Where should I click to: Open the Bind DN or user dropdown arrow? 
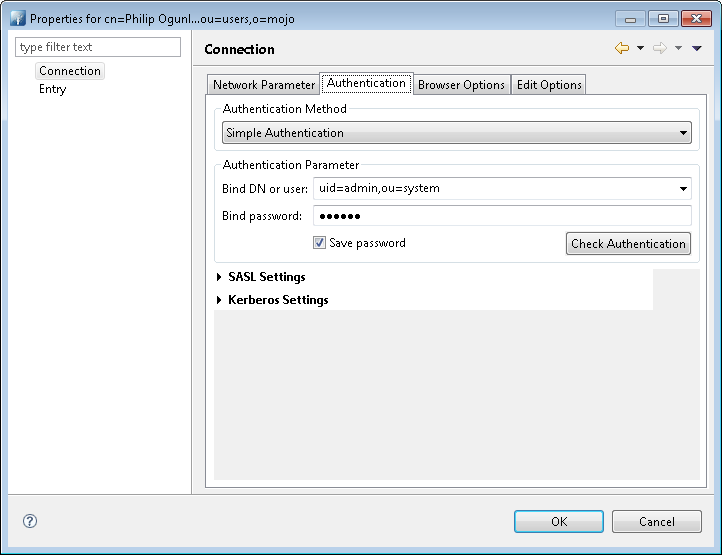(x=683, y=188)
